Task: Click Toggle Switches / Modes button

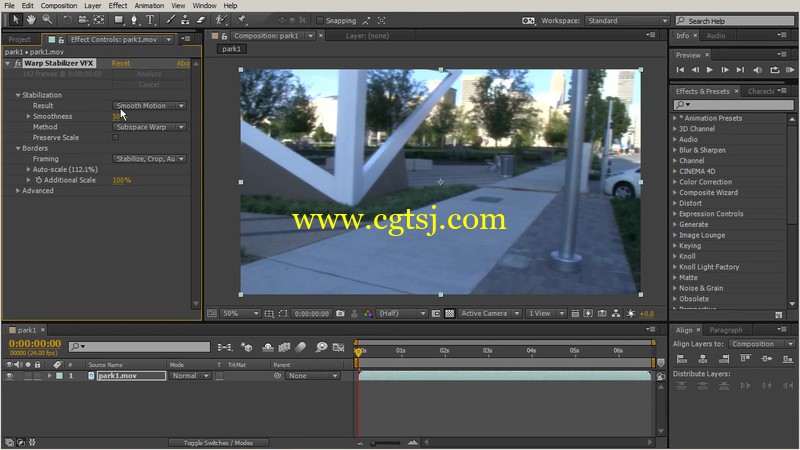Action: click(x=218, y=443)
